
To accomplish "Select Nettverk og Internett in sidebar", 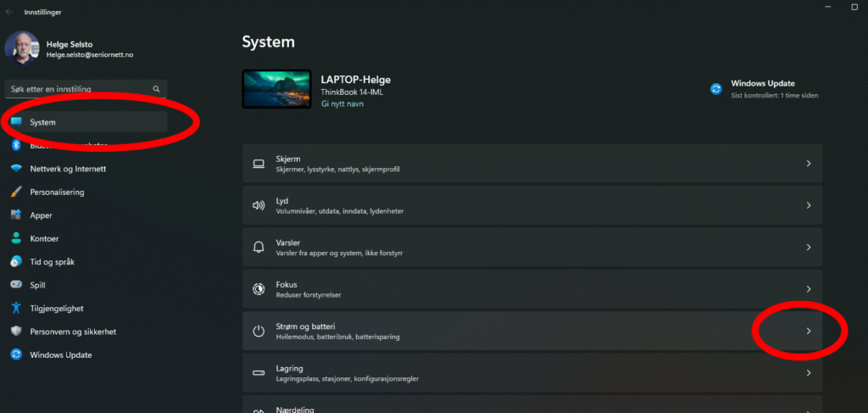I will (68, 169).
